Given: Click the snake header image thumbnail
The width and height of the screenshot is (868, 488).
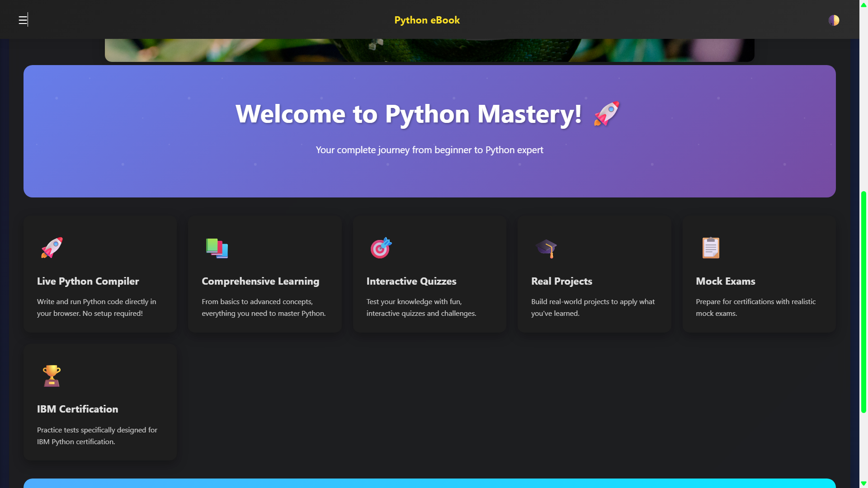Looking at the screenshot, I should [429, 50].
